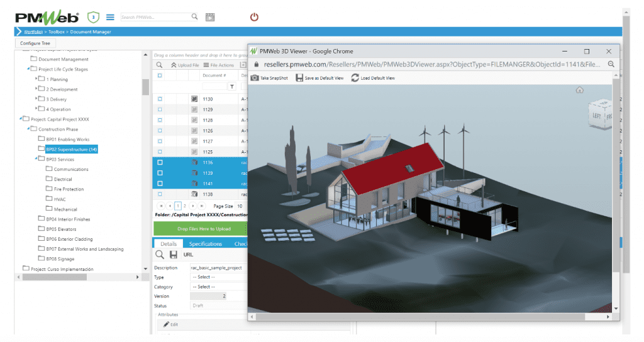Check the box for document 1138
Screen dimensions: 644x342
160,194
